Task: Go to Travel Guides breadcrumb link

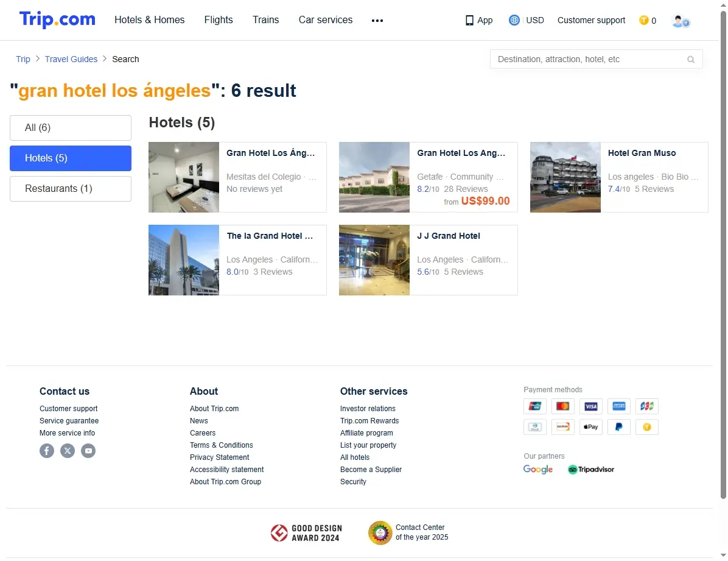Action: click(x=71, y=60)
